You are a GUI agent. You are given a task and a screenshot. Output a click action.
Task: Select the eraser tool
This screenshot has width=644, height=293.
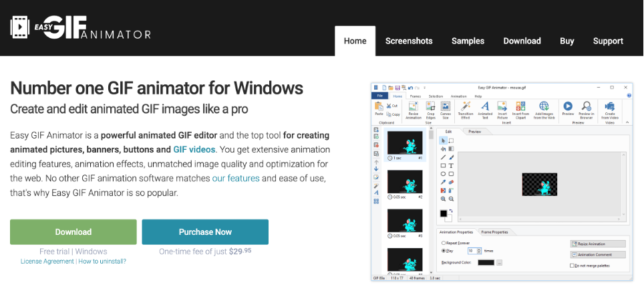click(x=451, y=183)
